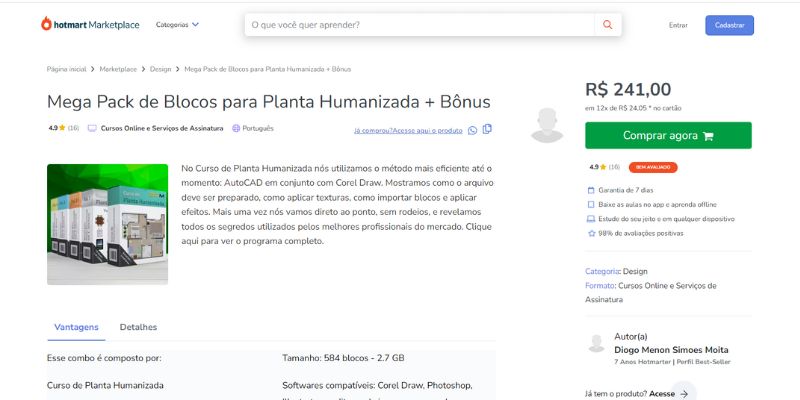This screenshot has width=800, height=400.
Task: Click the star rating below Comprar agora
Action: tap(605, 167)
